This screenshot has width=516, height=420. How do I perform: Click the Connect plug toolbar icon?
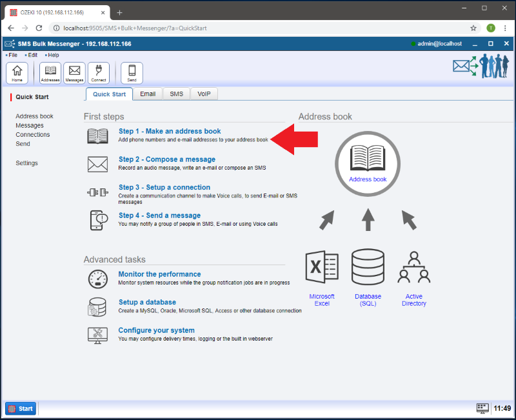pos(99,73)
